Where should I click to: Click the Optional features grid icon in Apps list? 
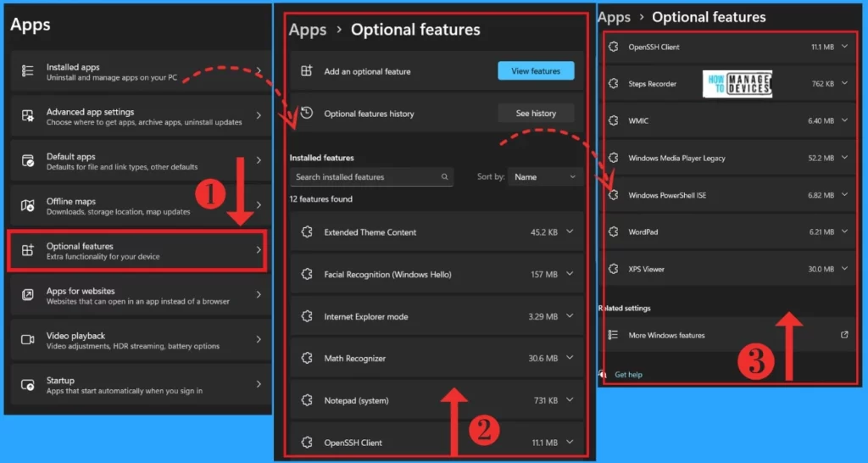[28, 250]
